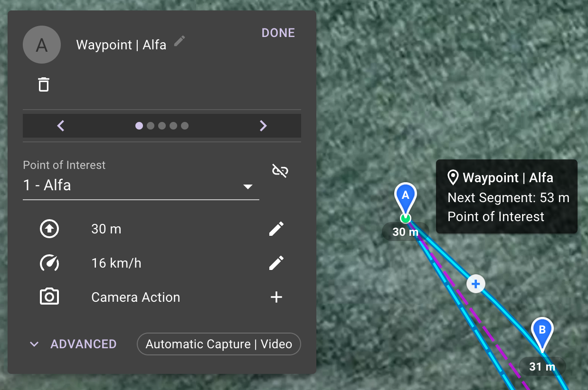The width and height of the screenshot is (588, 390).
Task: Click the edit pencil next to the altitude value
Action: [x=276, y=229]
